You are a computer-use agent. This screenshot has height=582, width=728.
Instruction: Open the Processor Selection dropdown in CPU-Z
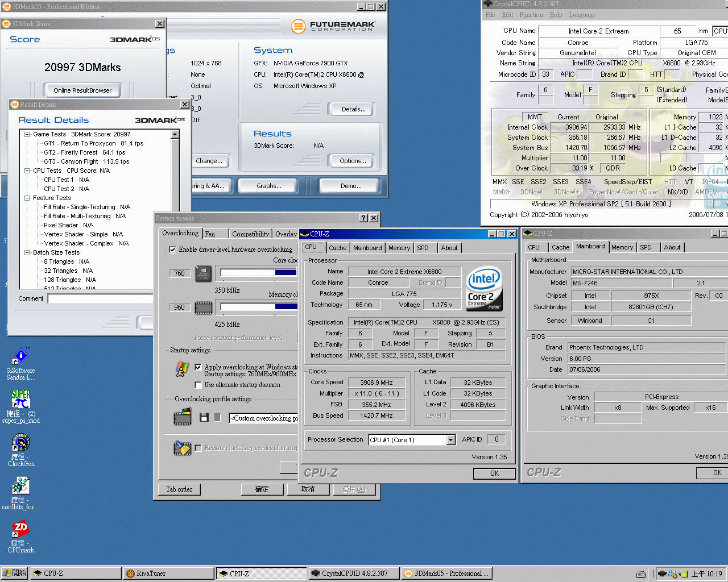point(450,440)
